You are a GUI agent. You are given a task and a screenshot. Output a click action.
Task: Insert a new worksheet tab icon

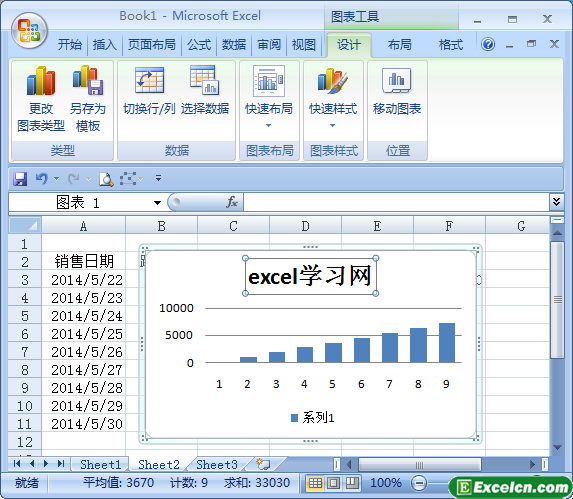263,464
